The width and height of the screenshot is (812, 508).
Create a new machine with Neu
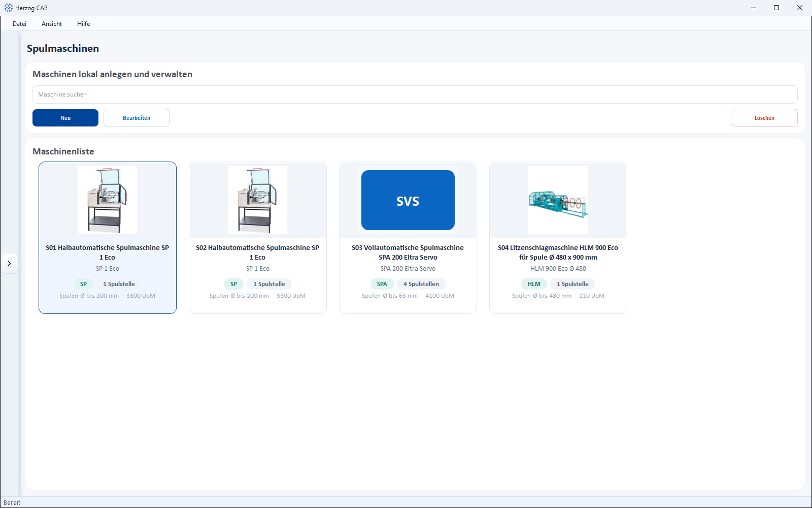[x=65, y=118]
